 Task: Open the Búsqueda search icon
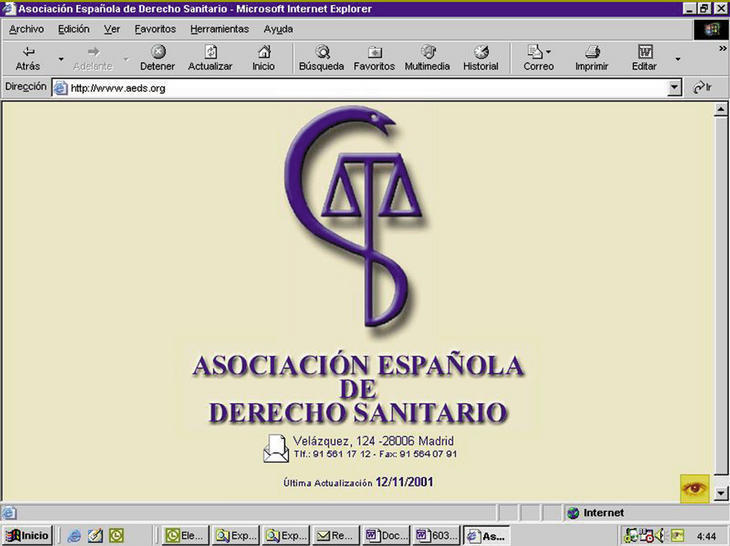pyautogui.click(x=321, y=52)
